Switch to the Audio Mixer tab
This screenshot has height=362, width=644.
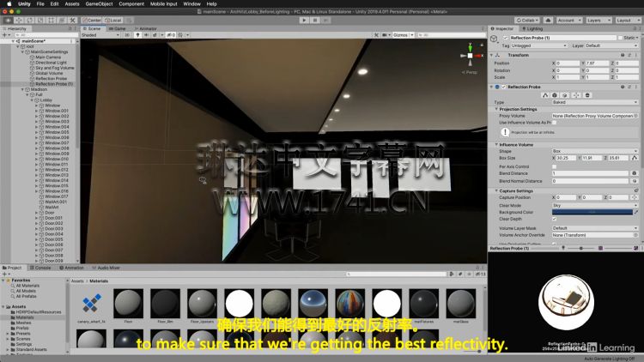pyautogui.click(x=106, y=268)
